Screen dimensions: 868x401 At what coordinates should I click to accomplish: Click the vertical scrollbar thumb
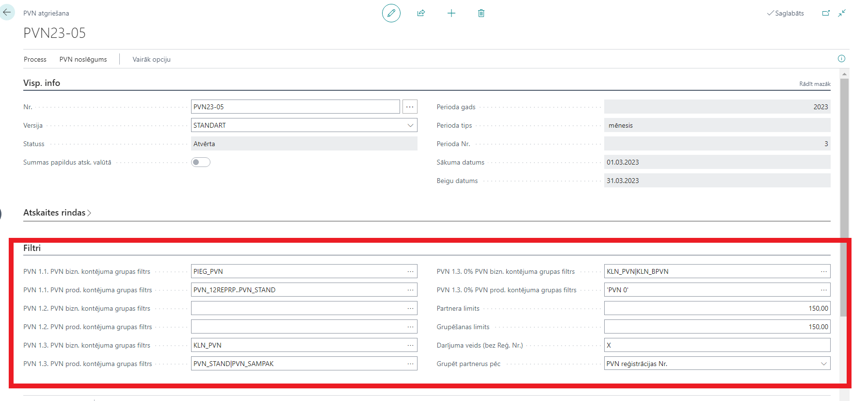point(844,194)
